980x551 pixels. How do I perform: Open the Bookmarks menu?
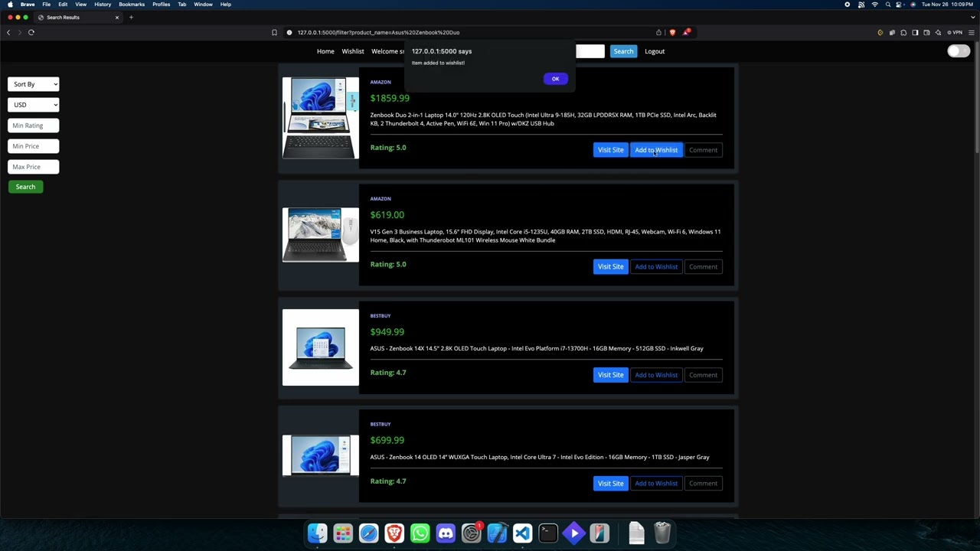click(x=132, y=5)
